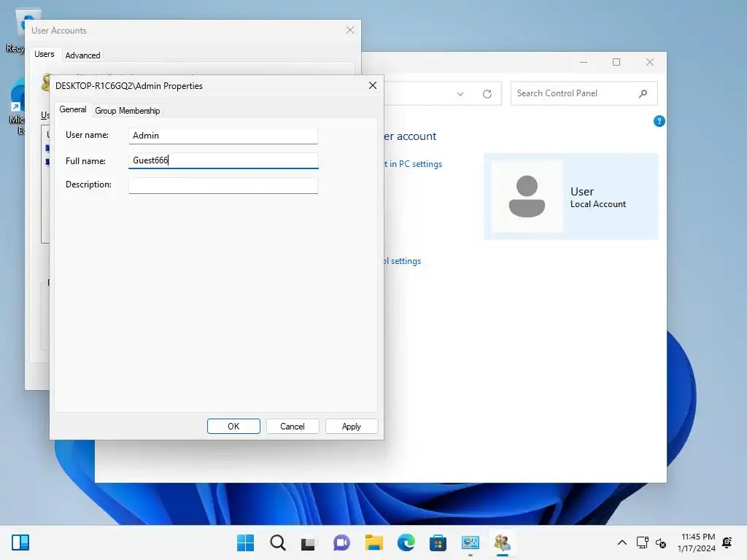Switch to User Accounts taskbar icon
The width and height of the screenshot is (747, 560).
[x=502, y=542]
